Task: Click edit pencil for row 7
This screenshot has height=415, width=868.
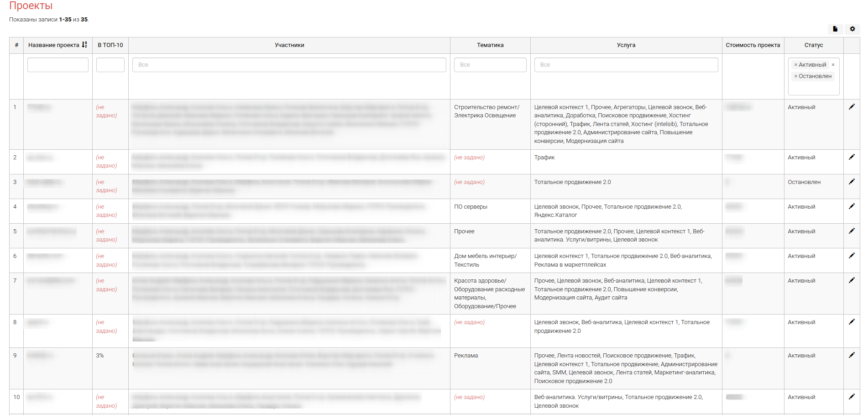Action: point(852,280)
